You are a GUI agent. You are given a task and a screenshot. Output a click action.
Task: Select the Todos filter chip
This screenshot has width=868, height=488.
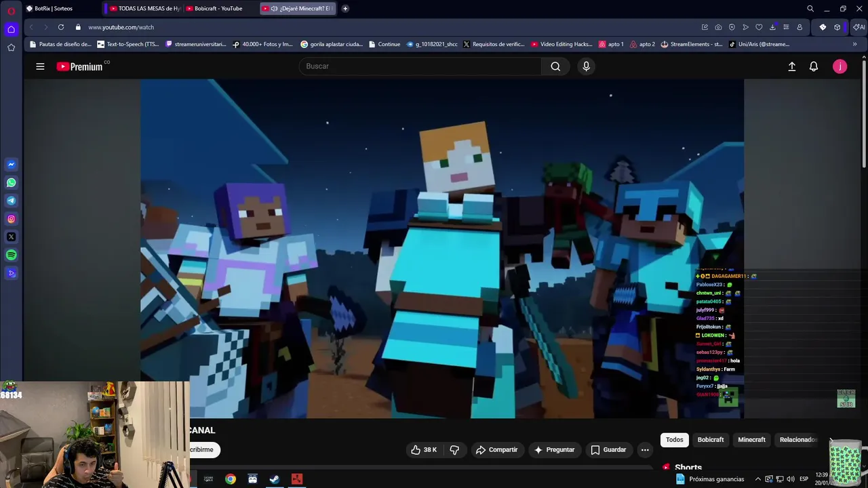(x=675, y=440)
